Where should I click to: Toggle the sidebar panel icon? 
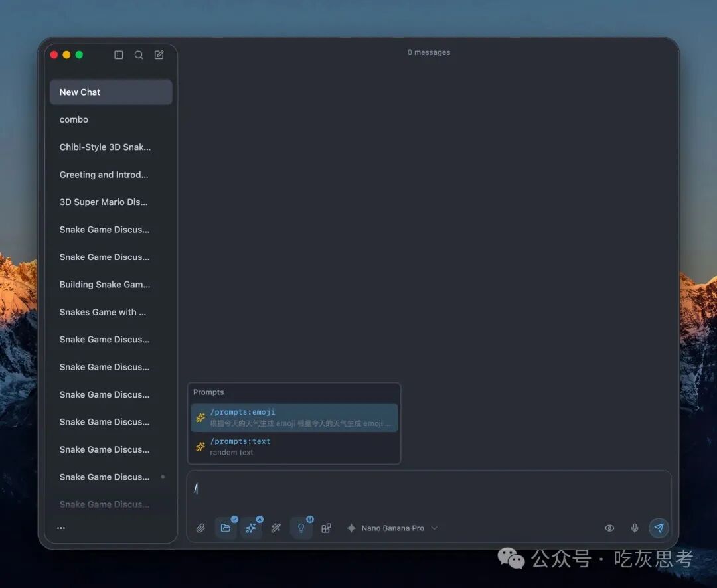coord(118,55)
